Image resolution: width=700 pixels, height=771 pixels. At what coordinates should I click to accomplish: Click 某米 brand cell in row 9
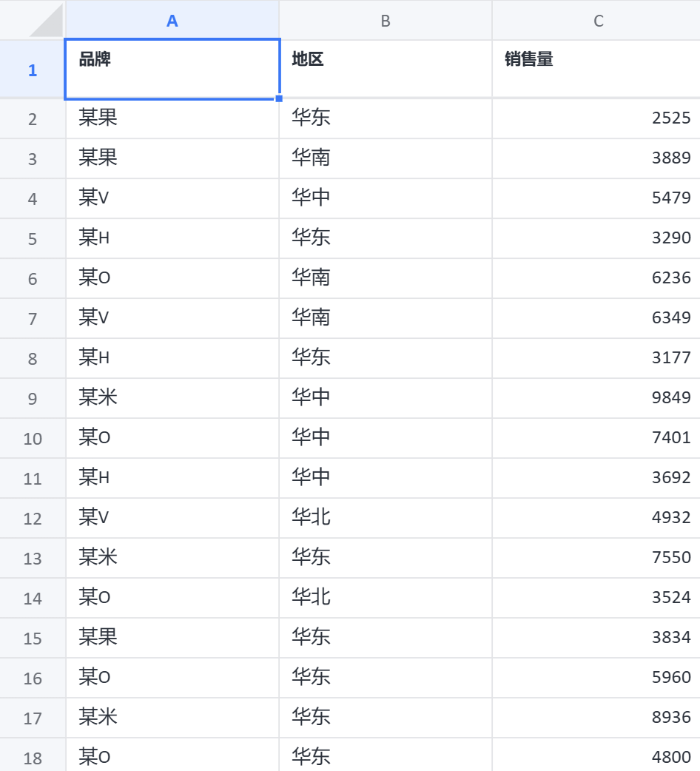[172, 398]
